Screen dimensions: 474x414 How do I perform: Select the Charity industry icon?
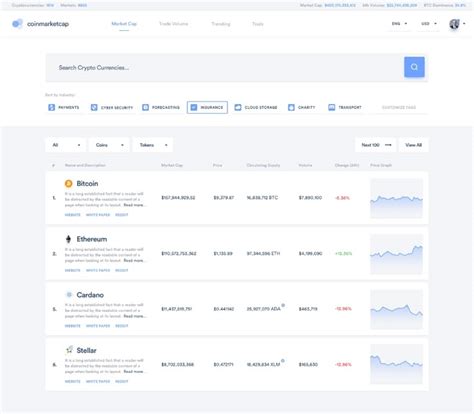click(291, 107)
